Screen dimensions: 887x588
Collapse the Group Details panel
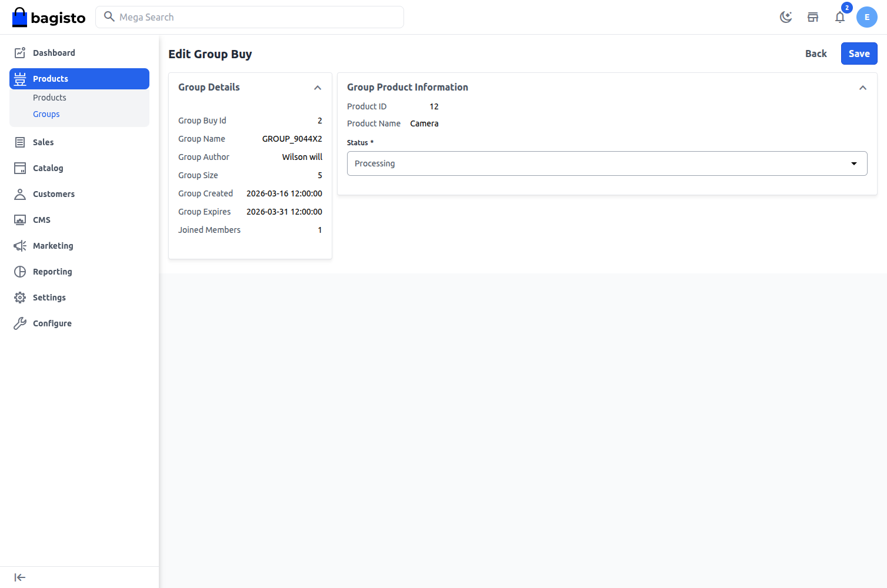coord(318,87)
